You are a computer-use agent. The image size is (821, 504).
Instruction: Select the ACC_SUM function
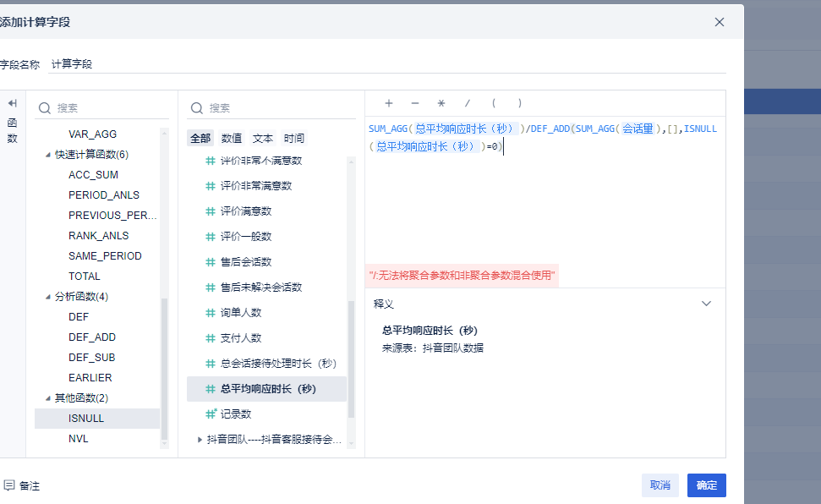(x=93, y=175)
